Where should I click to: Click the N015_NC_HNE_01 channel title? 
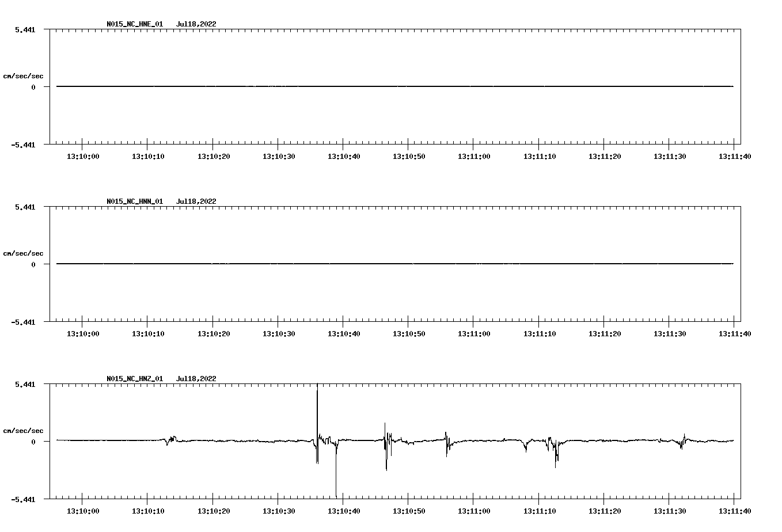click(135, 24)
